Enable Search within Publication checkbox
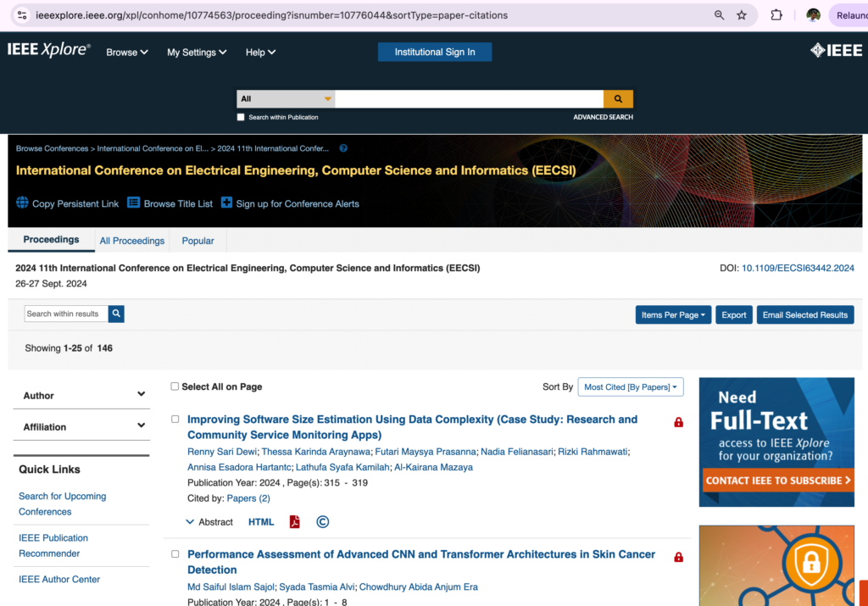 coord(241,117)
